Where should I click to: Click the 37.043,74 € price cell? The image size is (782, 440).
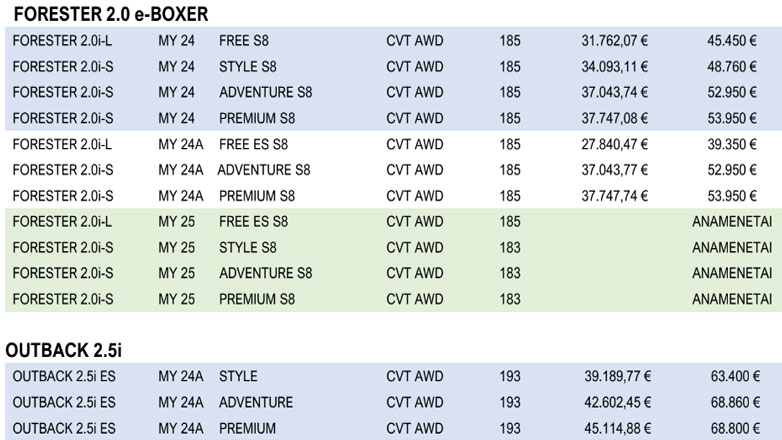point(615,93)
